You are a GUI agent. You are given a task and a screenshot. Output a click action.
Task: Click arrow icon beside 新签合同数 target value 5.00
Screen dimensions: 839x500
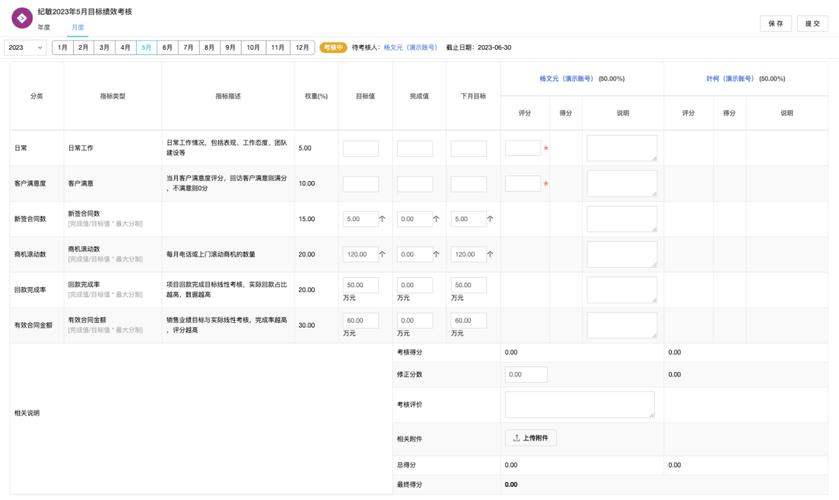tap(382, 219)
